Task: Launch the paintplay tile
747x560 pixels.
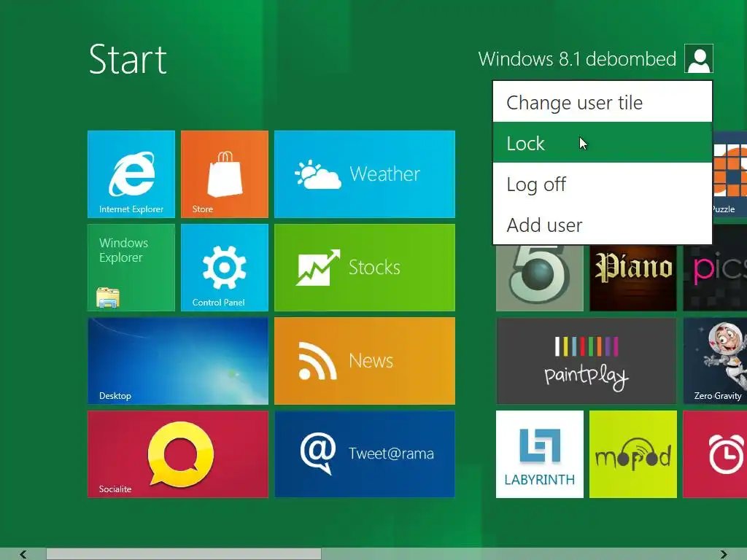Action: click(x=586, y=361)
